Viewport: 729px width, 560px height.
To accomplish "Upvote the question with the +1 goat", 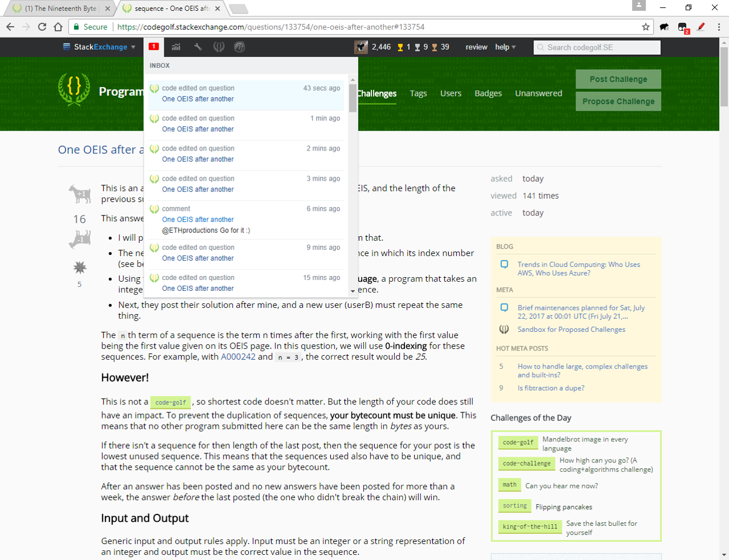I will [x=80, y=194].
